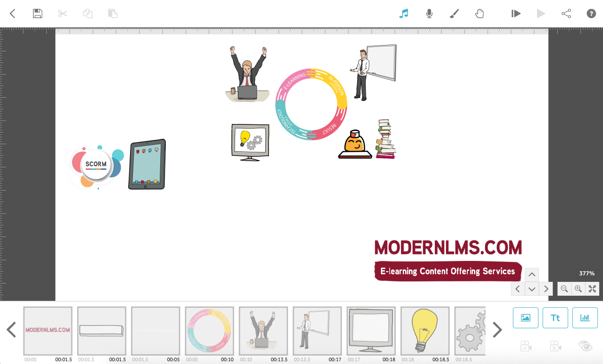
Task: Click the 377% zoom level readout
Action: pos(587,273)
